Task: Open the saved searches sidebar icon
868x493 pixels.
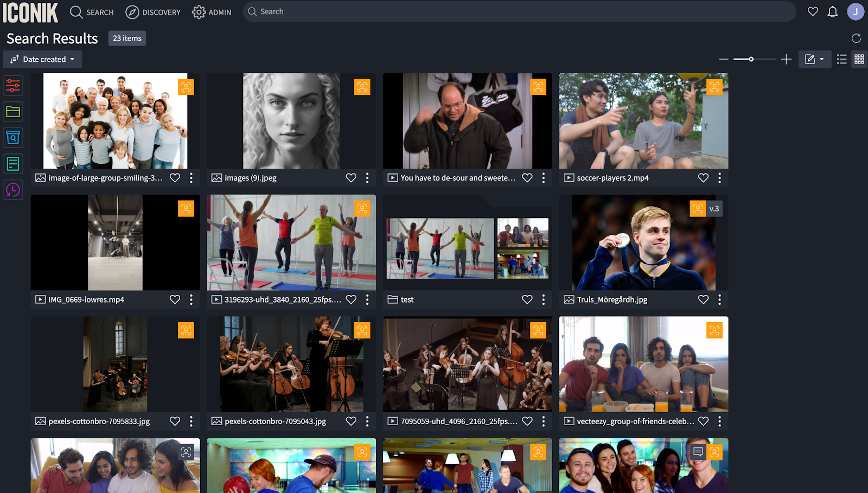Action: click(x=13, y=138)
